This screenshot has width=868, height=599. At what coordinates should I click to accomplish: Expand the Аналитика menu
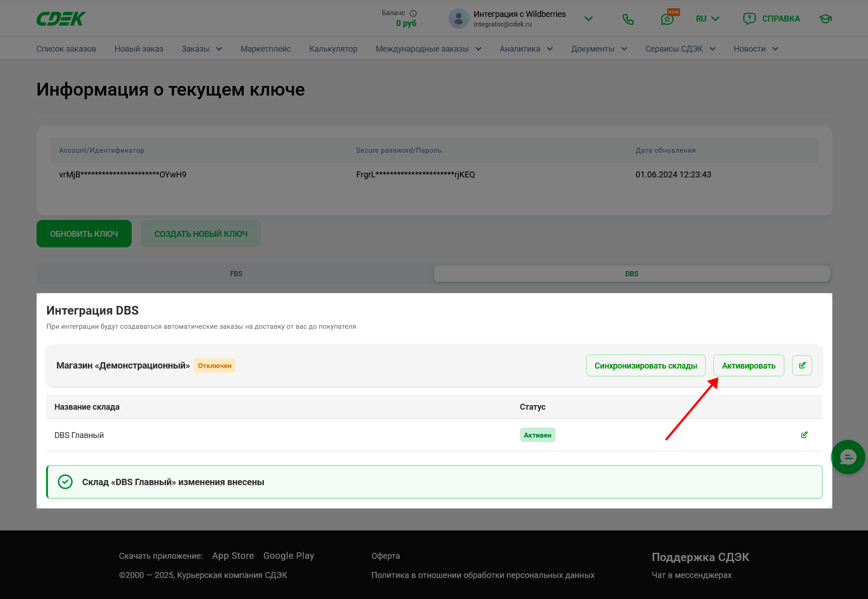click(x=526, y=49)
